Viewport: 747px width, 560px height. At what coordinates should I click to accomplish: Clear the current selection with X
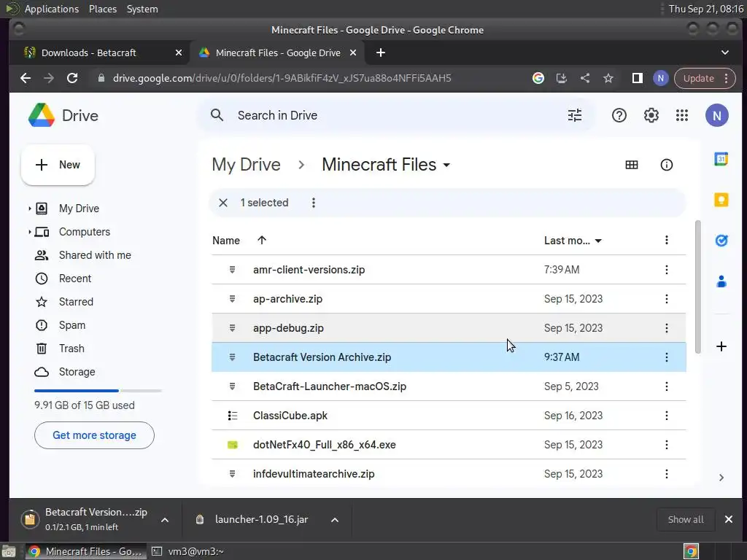tap(223, 203)
